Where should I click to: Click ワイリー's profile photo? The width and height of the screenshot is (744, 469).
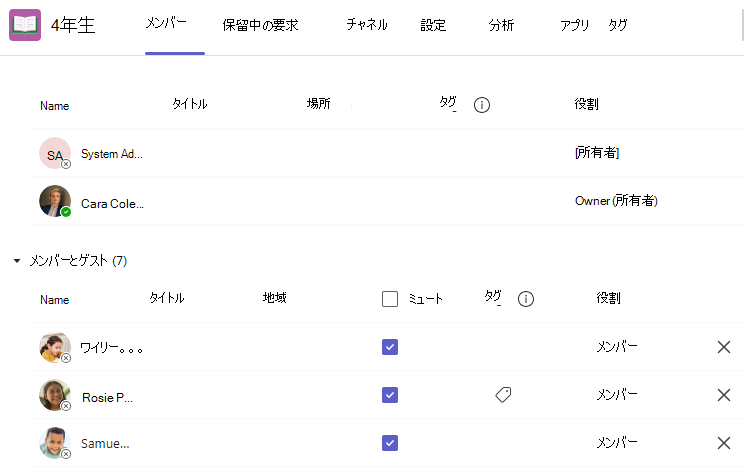[55, 347]
